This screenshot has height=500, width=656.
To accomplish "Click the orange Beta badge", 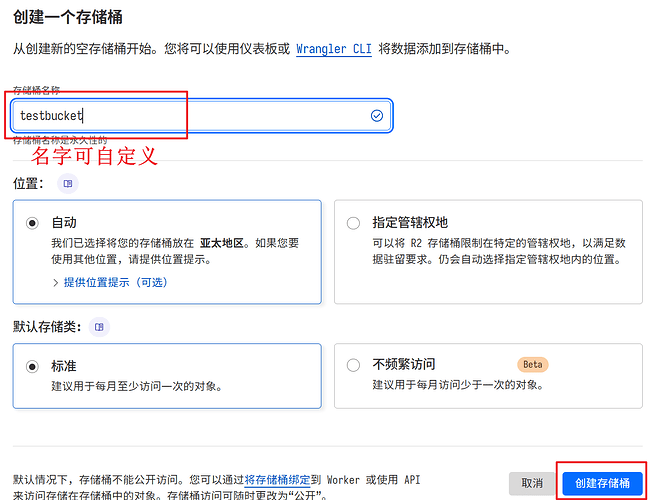I will tap(532, 364).
